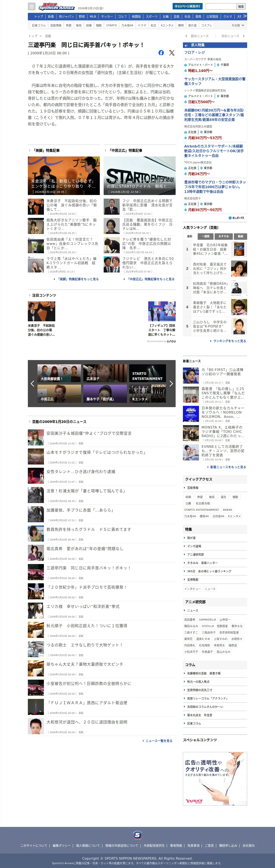The height and width of the screenshot is (868, 275).
Task: Open the 藤あや子「我が道」 carousel tile
Action: (105, 394)
